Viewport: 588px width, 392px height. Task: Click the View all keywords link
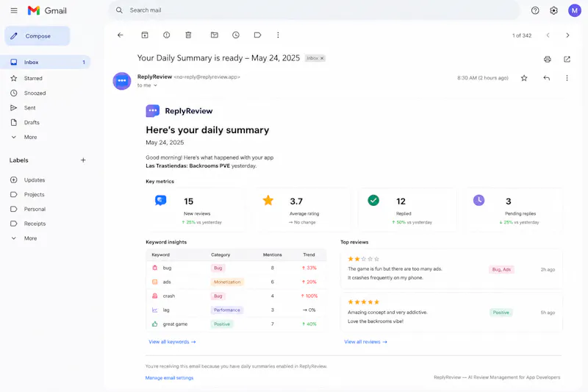172,342
